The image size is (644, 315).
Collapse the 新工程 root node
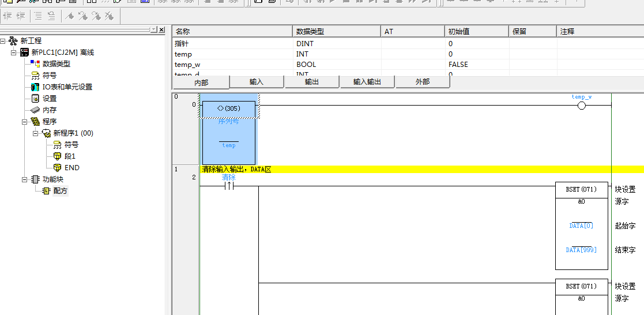pyautogui.click(x=3, y=41)
